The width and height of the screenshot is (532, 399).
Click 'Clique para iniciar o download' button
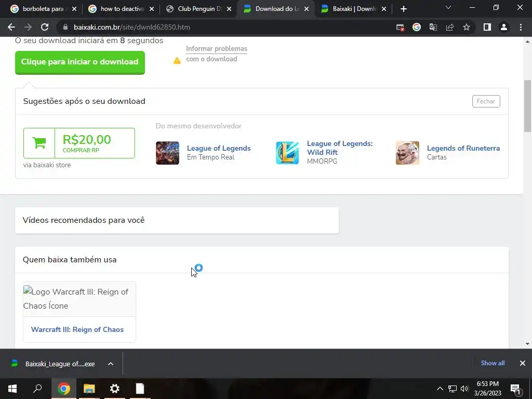[79, 62]
